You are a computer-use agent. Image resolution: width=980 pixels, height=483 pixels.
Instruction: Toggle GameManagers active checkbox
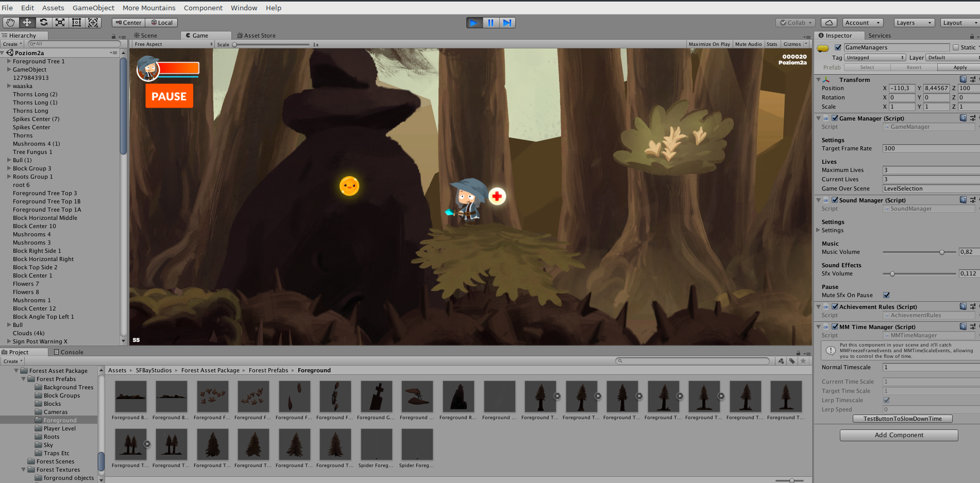point(838,47)
